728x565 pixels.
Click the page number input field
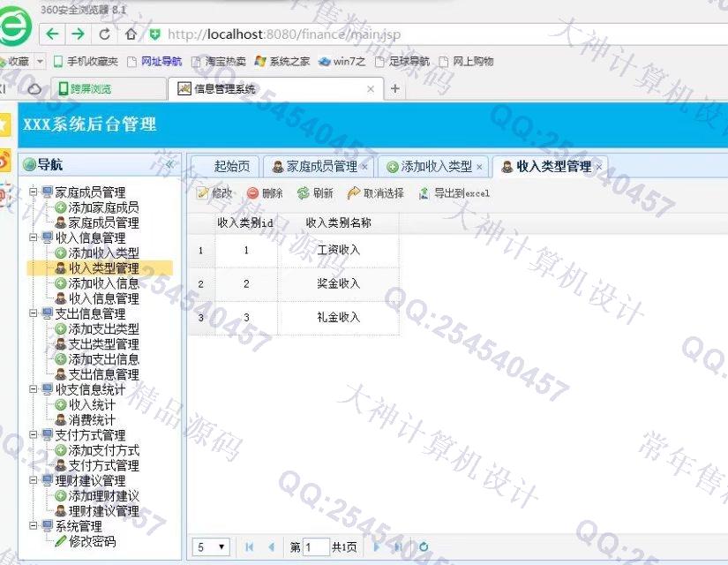click(316, 546)
